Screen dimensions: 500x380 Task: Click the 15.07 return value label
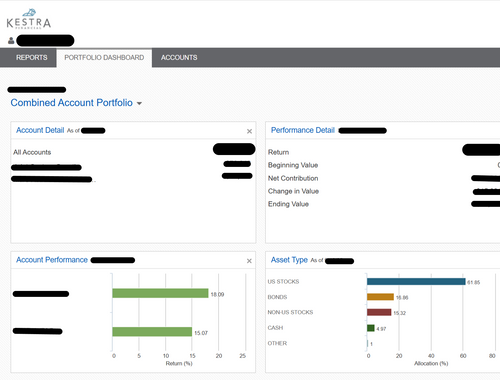coord(201,333)
